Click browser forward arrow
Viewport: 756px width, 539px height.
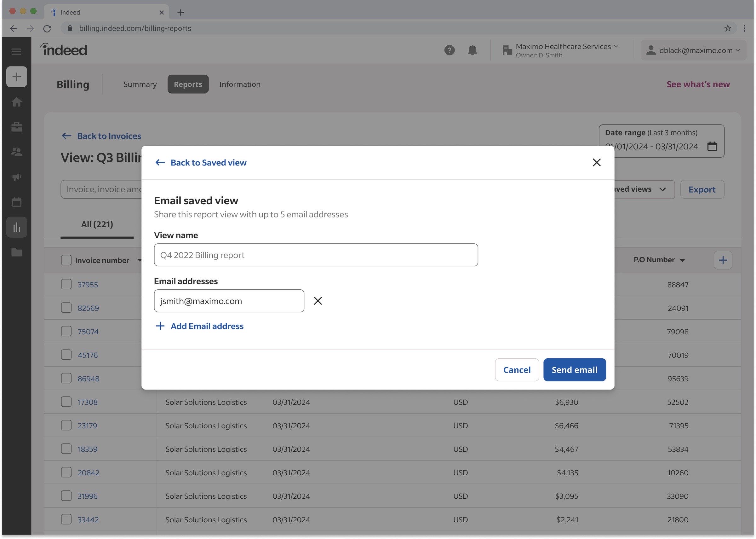coord(30,29)
